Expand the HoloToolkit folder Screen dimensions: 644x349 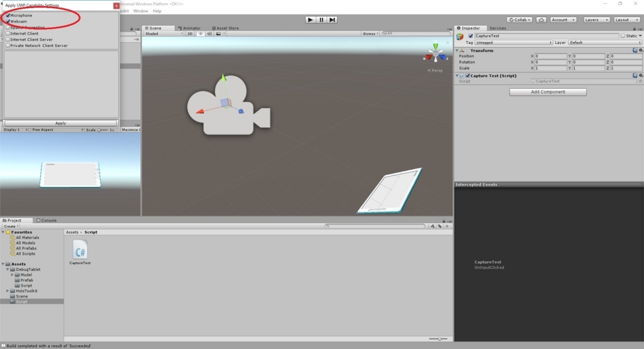pyautogui.click(x=8, y=291)
